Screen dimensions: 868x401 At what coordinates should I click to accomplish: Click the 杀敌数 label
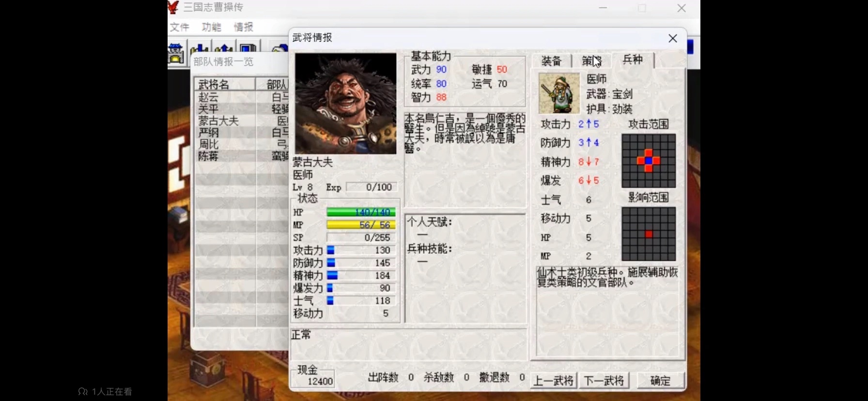438,377
